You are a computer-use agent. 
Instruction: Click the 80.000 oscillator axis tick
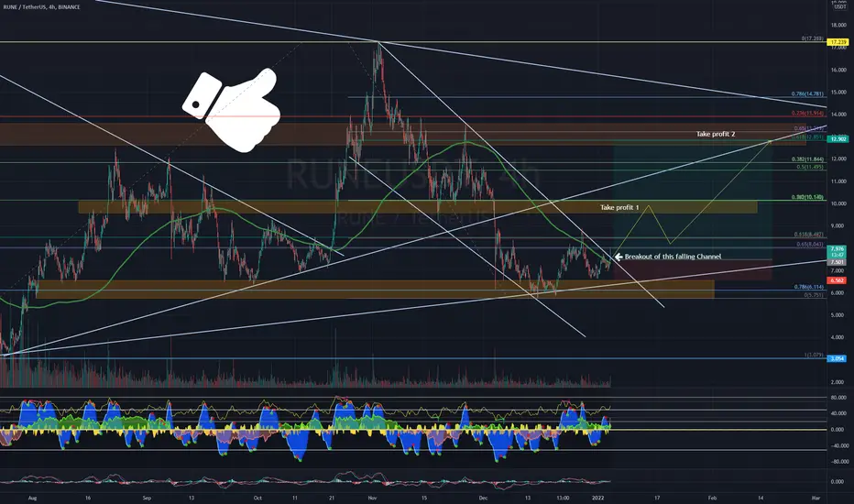838,398
